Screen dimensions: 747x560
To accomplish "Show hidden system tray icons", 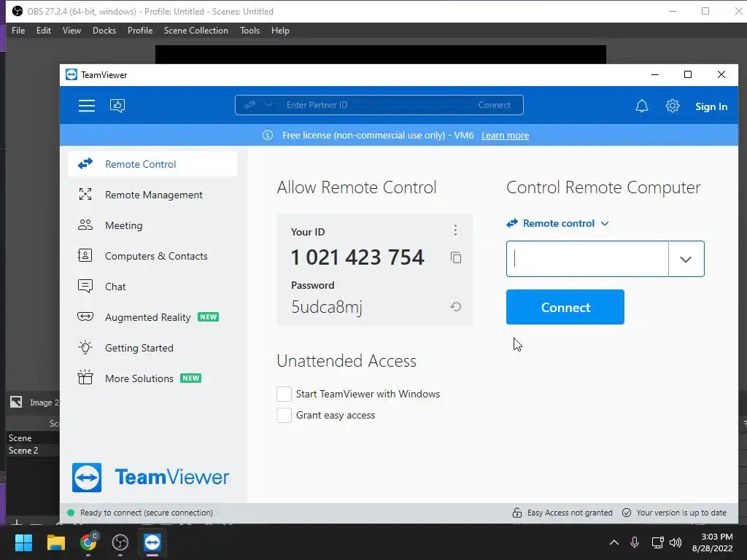I will pos(614,542).
